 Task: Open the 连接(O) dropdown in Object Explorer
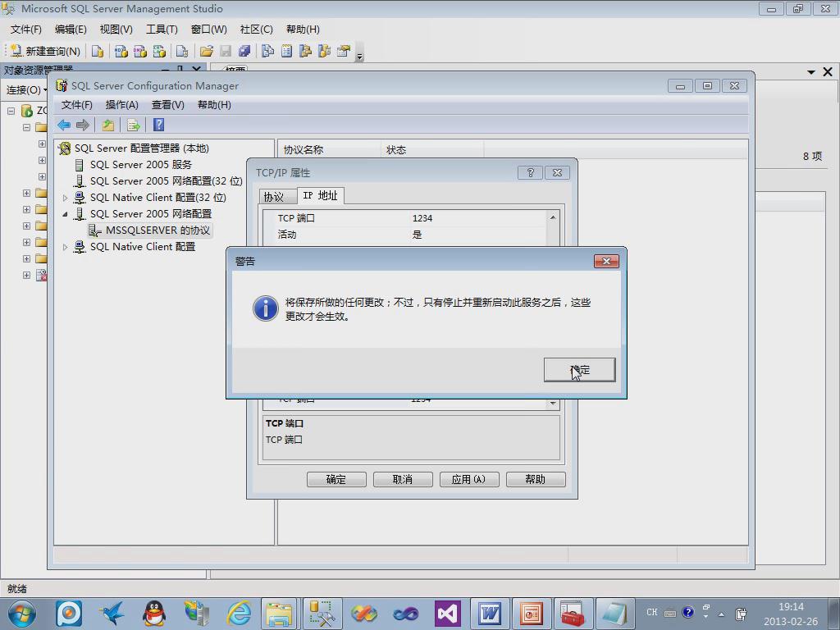pos(27,89)
